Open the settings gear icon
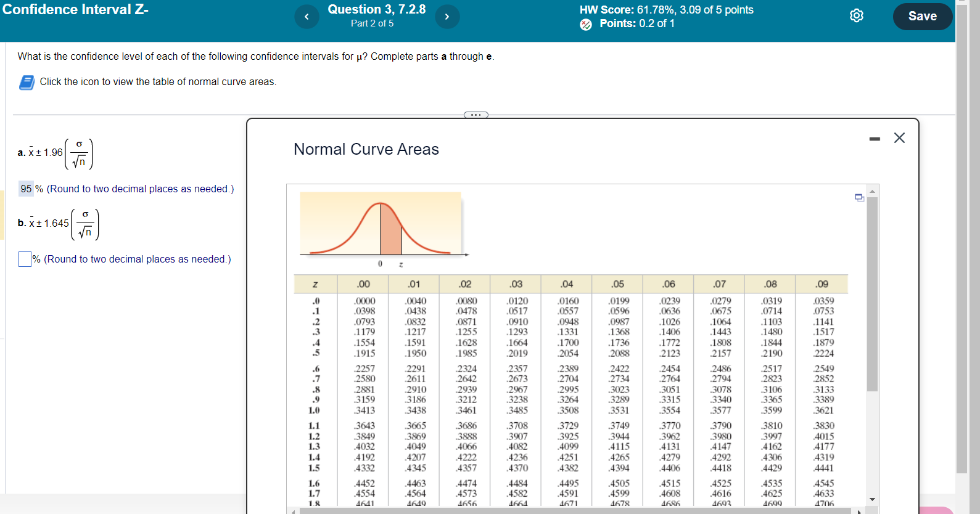980x514 pixels. 857,15
